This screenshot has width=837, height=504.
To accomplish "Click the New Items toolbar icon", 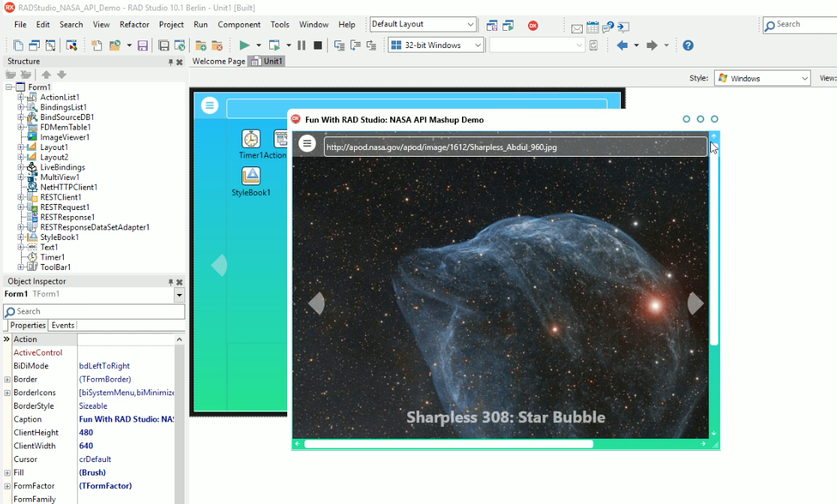I will pos(97,46).
